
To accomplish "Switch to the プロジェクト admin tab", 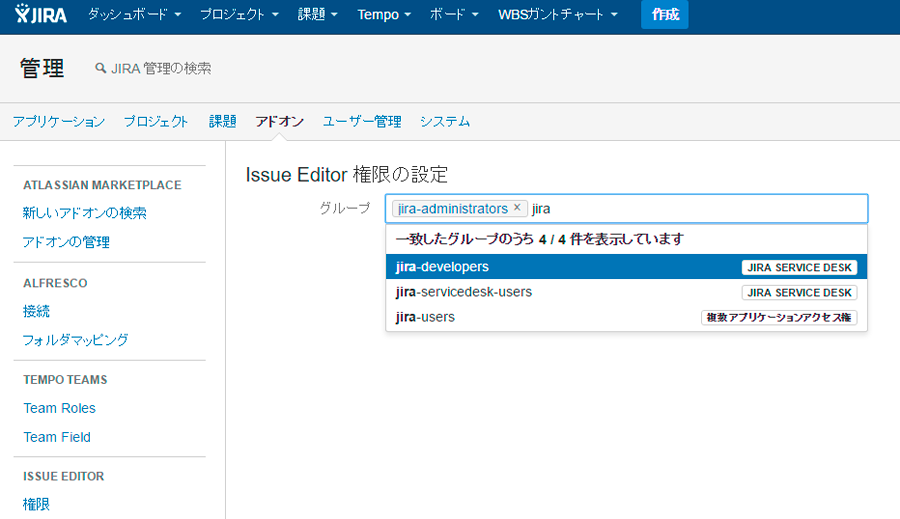I will pos(156,122).
